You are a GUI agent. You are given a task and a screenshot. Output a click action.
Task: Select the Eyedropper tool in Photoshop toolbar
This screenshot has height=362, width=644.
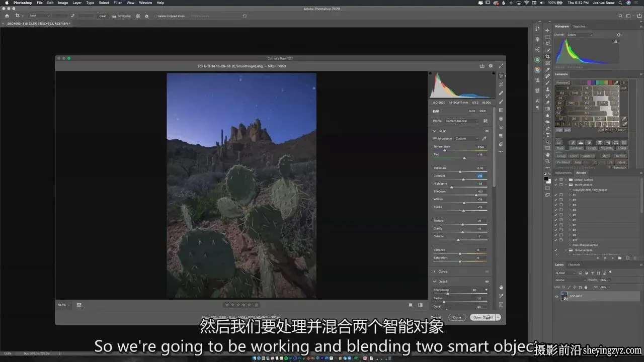click(x=548, y=69)
